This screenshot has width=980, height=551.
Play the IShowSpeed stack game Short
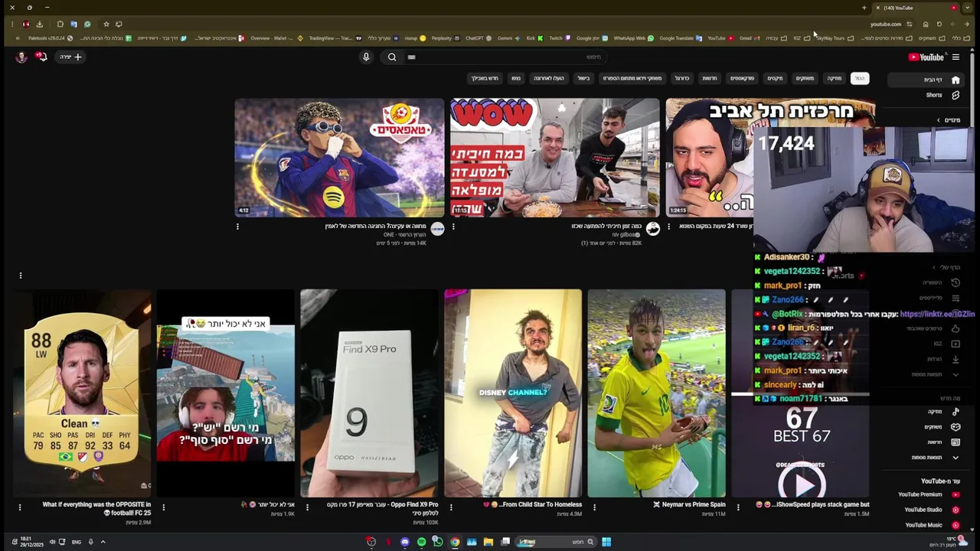point(801,484)
